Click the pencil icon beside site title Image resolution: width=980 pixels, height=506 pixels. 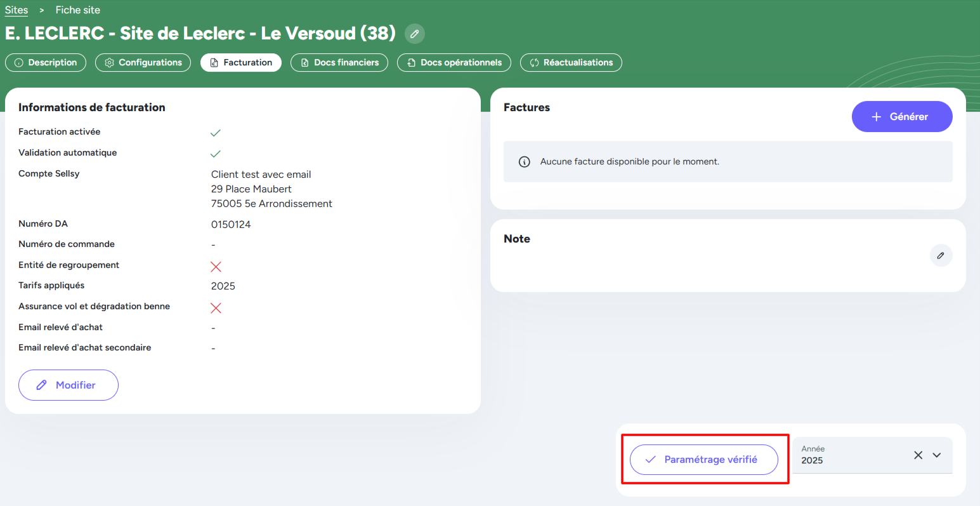click(414, 34)
